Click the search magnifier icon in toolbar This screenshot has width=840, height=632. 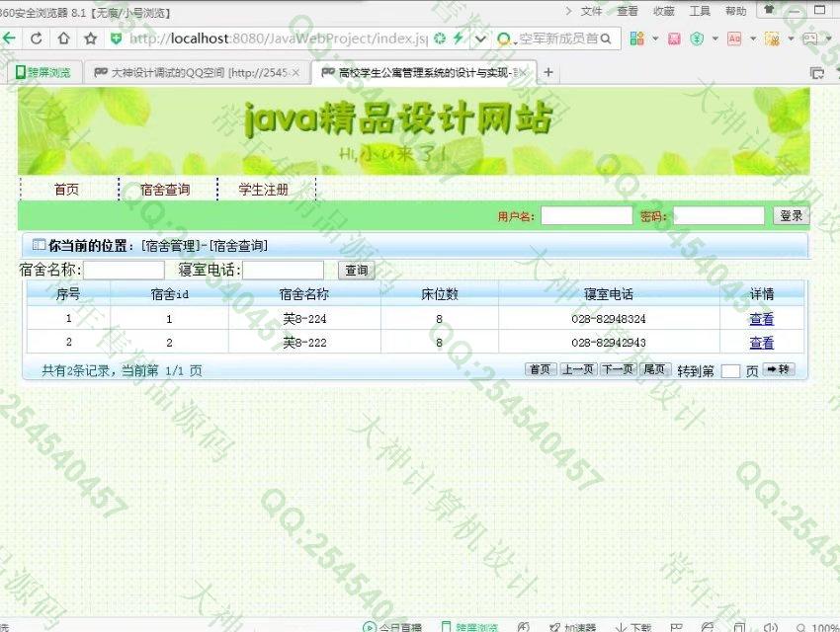pos(605,39)
